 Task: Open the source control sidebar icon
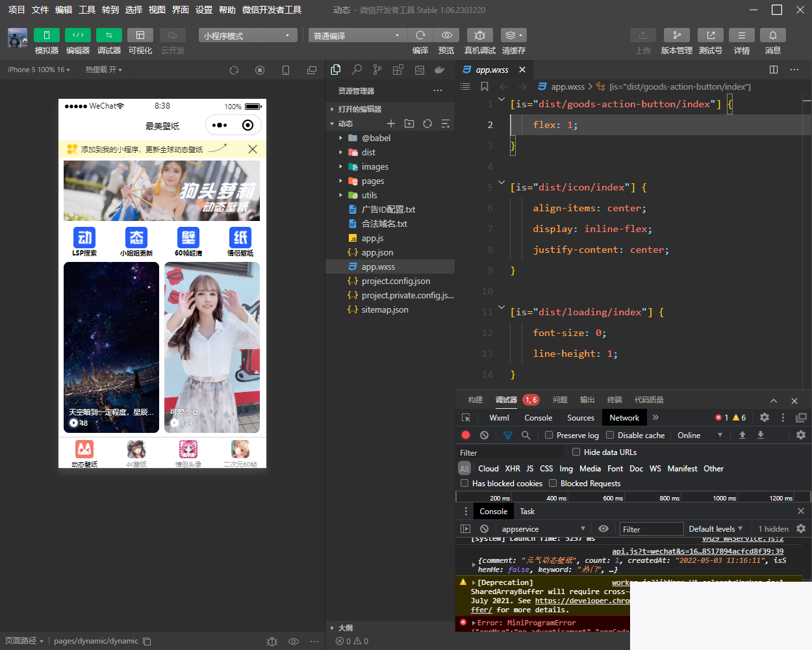(377, 70)
